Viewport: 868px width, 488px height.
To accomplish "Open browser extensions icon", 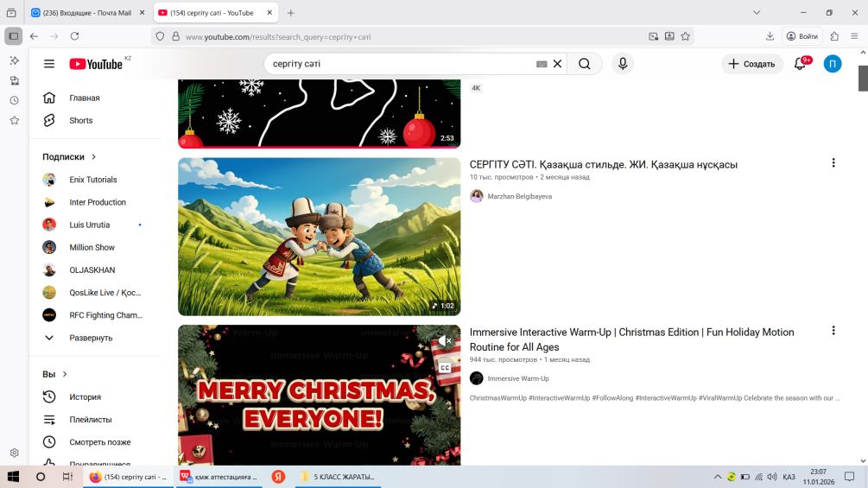I will tap(834, 36).
